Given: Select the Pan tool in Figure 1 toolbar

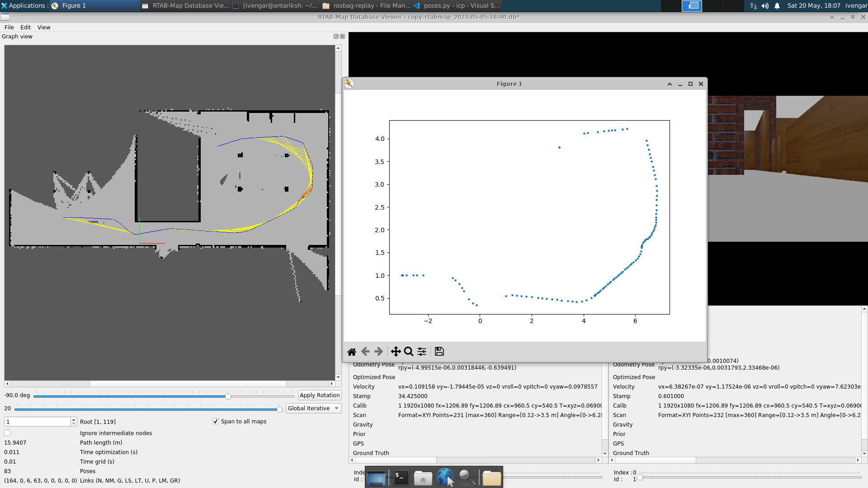Looking at the screenshot, I should click(x=396, y=351).
